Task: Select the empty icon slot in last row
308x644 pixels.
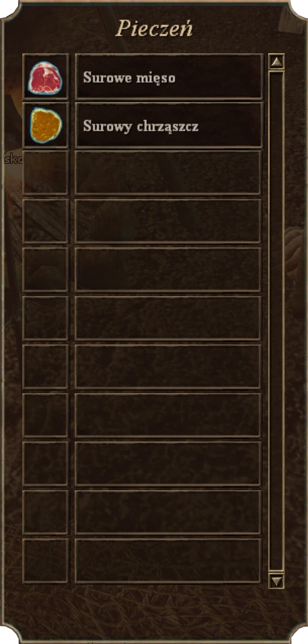Action: 45,561
